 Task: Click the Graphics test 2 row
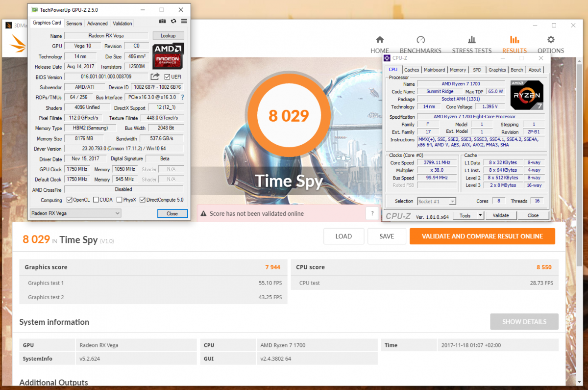153,297
